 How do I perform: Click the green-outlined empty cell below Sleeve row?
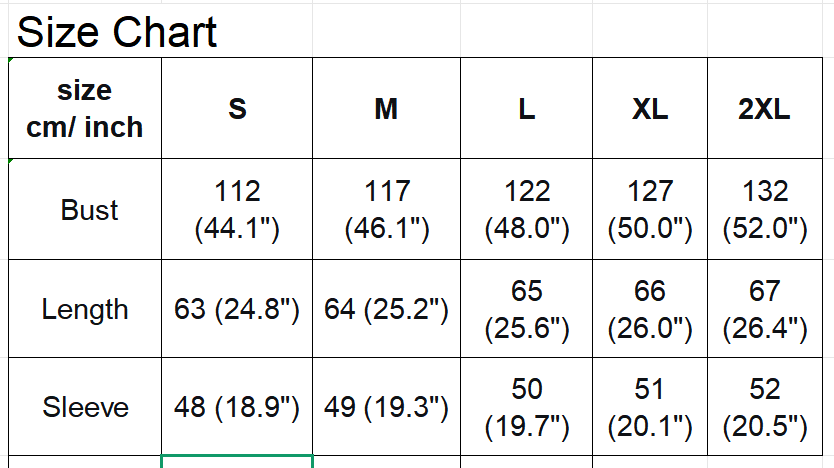click(x=237, y=462)
